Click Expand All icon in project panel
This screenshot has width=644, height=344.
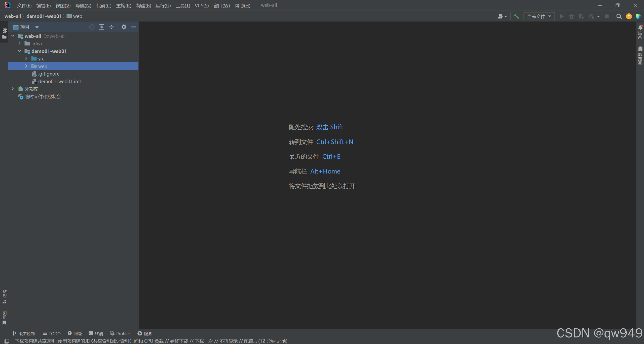point(101,27)
